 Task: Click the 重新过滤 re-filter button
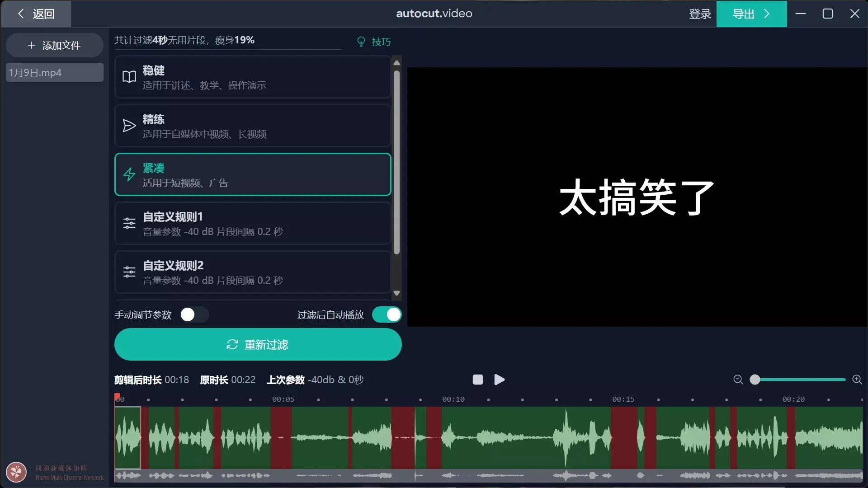258,344
